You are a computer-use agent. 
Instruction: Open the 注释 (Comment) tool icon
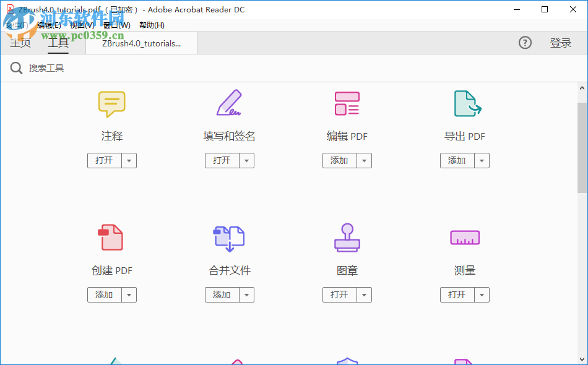[111, 103]
